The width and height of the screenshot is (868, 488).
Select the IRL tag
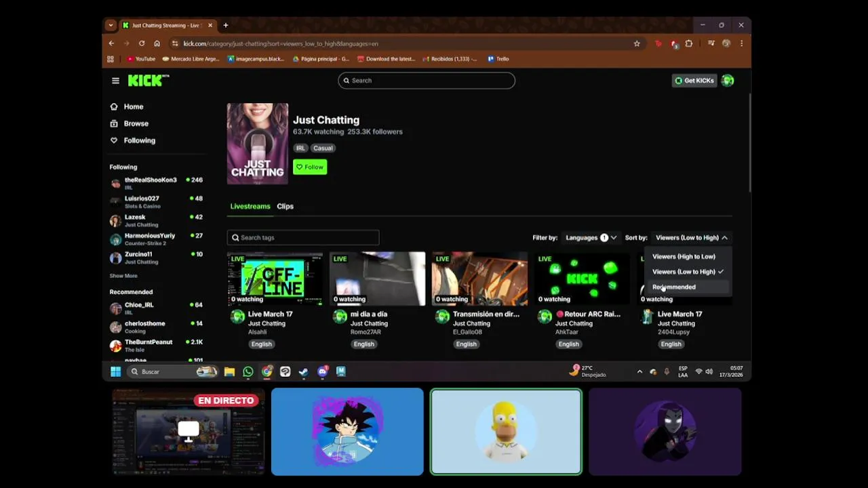tap(300, 148)
